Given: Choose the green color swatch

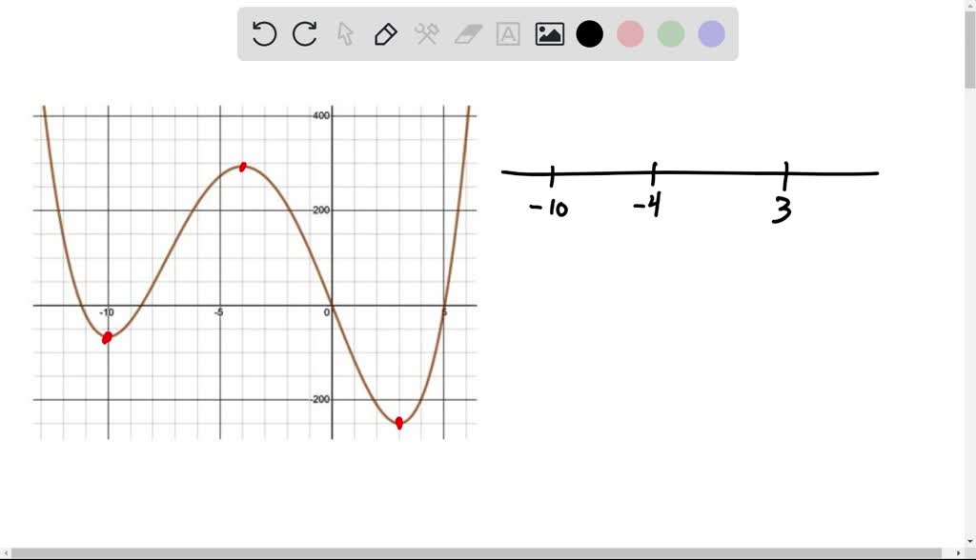Looking at the screenshot, I should click(x=671, y=33).
